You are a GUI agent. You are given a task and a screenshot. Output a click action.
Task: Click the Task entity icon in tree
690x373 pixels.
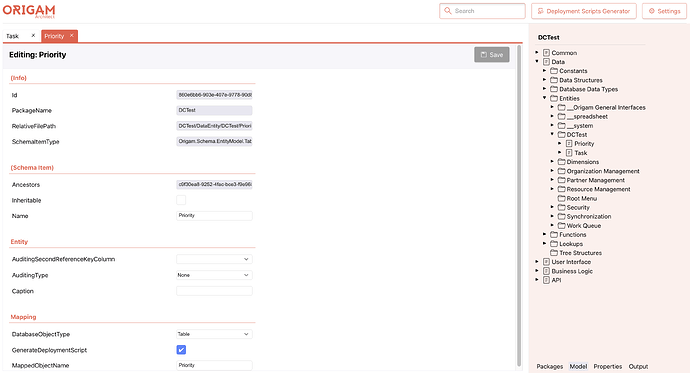coord(569,153)
